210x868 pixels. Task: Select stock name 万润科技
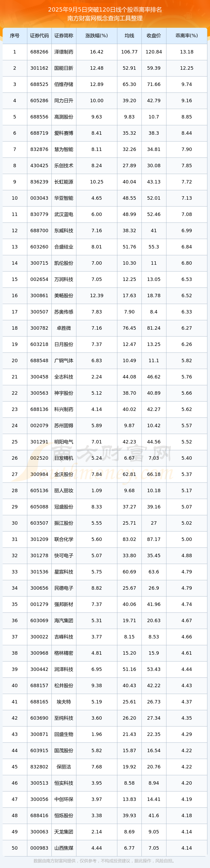click(64, 279)
